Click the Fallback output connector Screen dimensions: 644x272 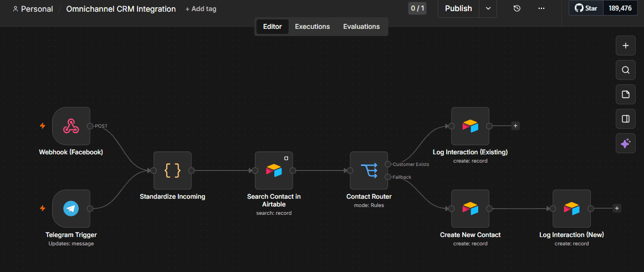388,177
